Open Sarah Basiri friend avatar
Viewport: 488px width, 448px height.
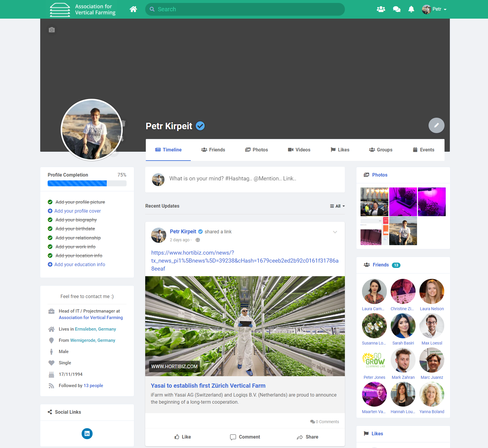(403, 326)
